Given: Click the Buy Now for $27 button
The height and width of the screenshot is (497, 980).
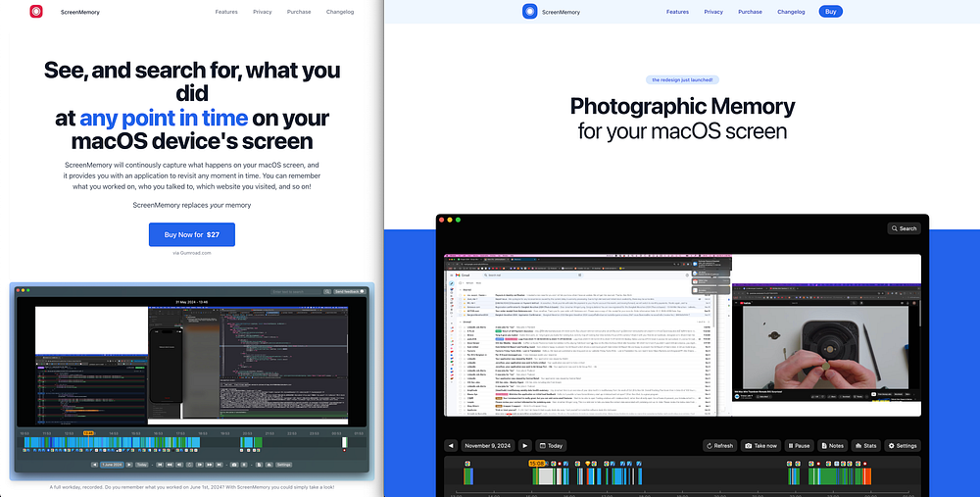Looking at the screenshot, I should pyautogui.click(x=192, y=234).
